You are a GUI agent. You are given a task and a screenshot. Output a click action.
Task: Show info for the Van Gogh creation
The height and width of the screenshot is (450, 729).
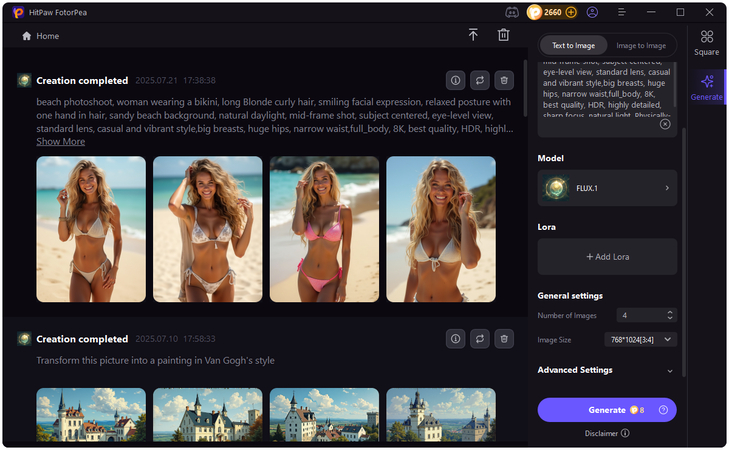tap(456, 339)
